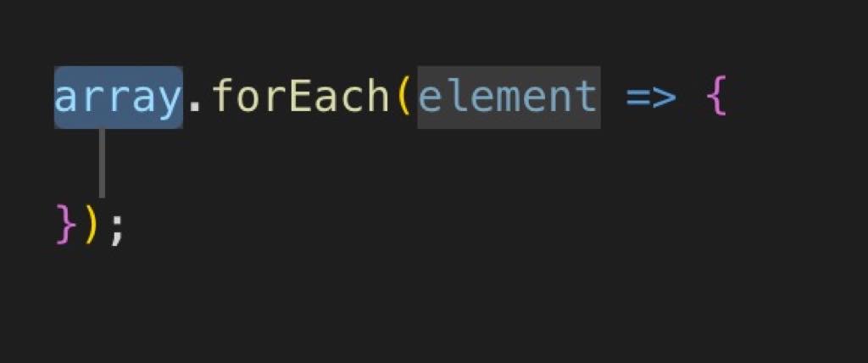The image size is (868, 363).
Task: Click the letter "y" ending array
Action: pos(170,102)
